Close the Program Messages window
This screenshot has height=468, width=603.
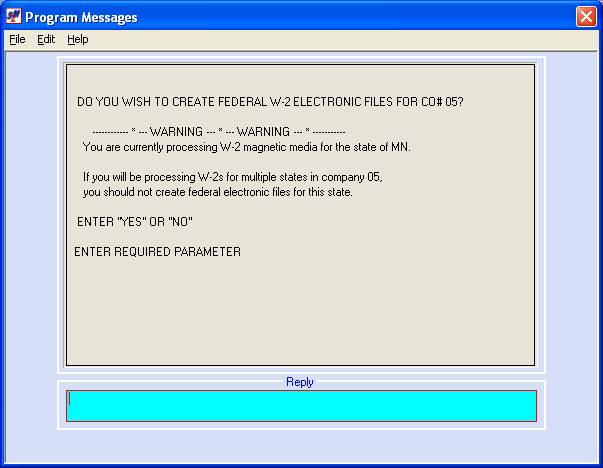point(586,17)
